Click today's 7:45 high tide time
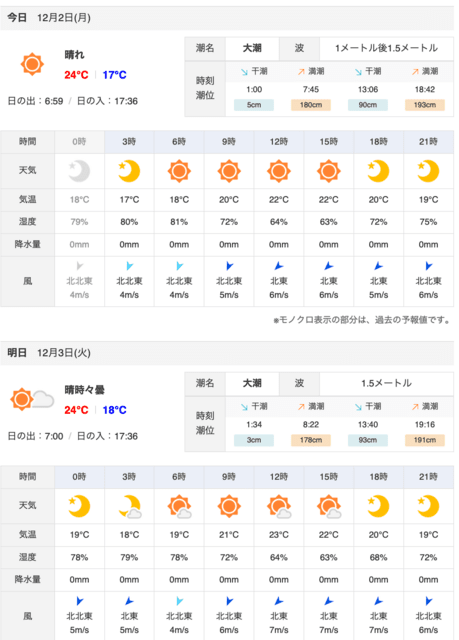 pos(311,89)
